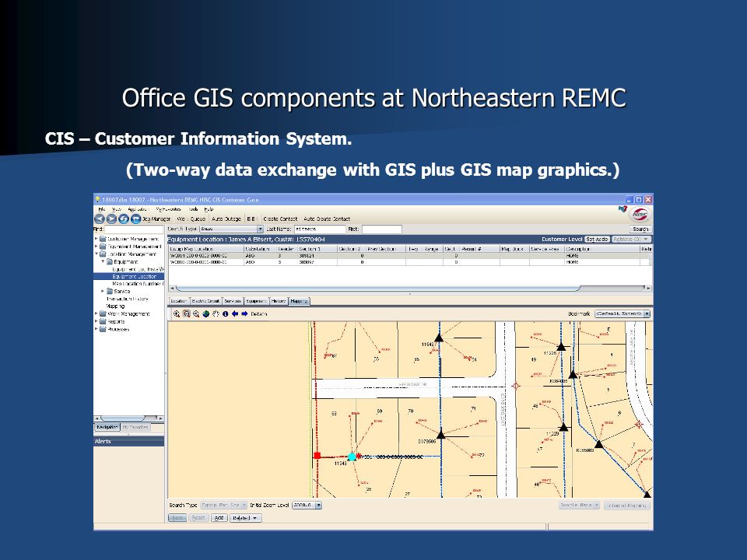Switch to the Services tab

pos(233,301)
